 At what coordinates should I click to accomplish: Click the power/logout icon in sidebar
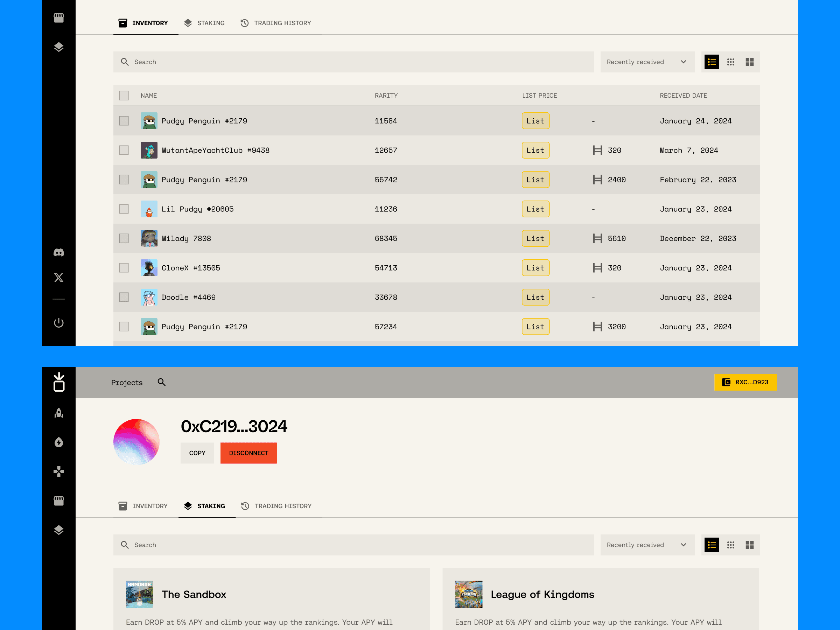click(x=58, y=323)
